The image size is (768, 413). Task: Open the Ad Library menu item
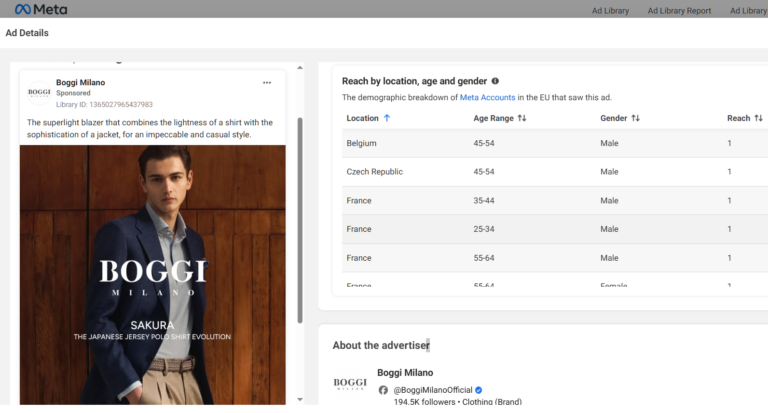tap(610, 10)
